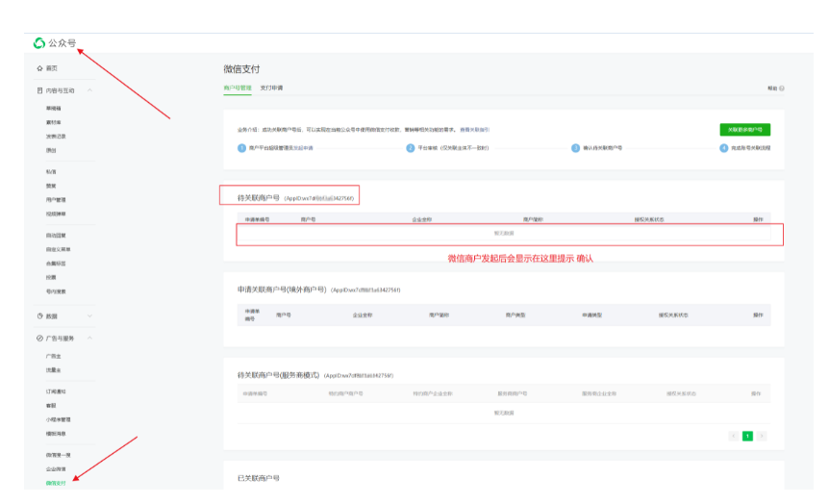Viewport: 829px width, 504px height.
Task: Click 服务商商户号 column header in service-provider table
Action: coord(512,393)
